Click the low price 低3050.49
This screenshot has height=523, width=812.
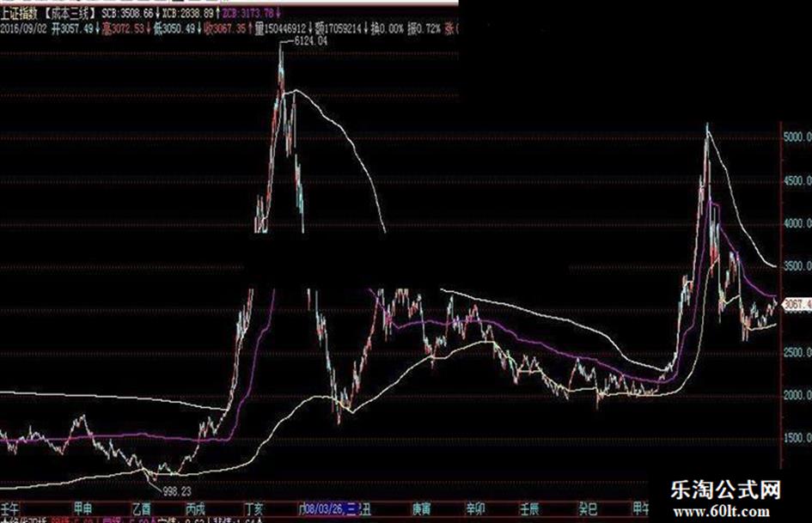[174, 29]
